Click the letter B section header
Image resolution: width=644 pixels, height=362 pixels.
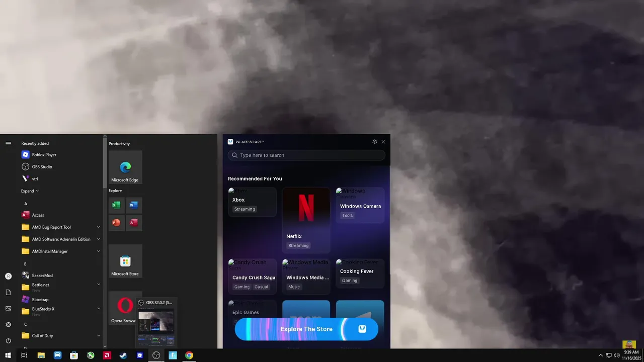point(26,264)
